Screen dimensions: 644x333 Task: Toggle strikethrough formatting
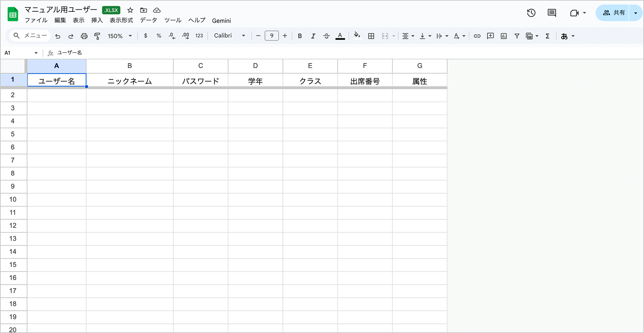(326, 36)
